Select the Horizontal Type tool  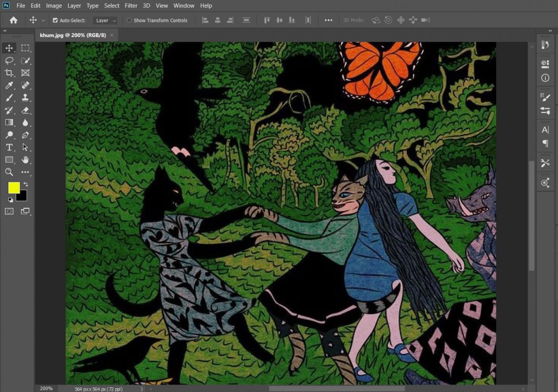click(9, 147)
